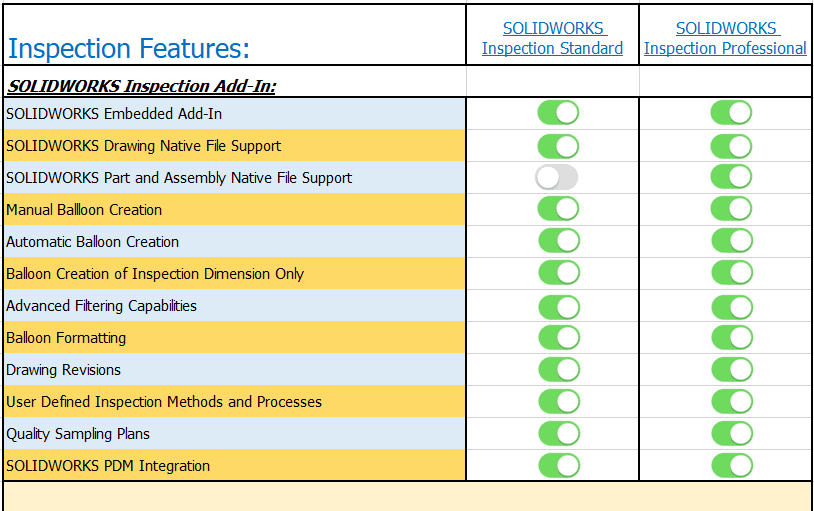This screenshot has width=814, height=511.
Task: Toggle Drawing Native File Support for Professional
Action: coord(731,146)
